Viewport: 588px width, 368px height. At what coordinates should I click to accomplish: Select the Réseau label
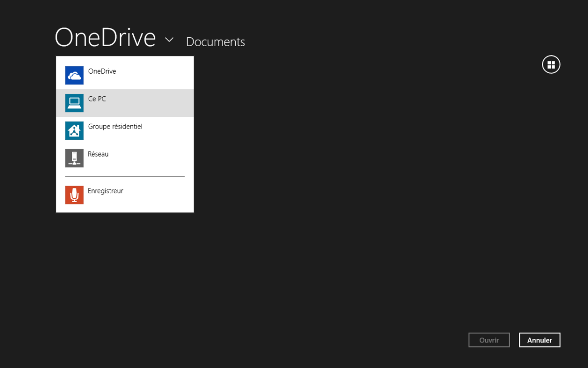tap(98, 154)
